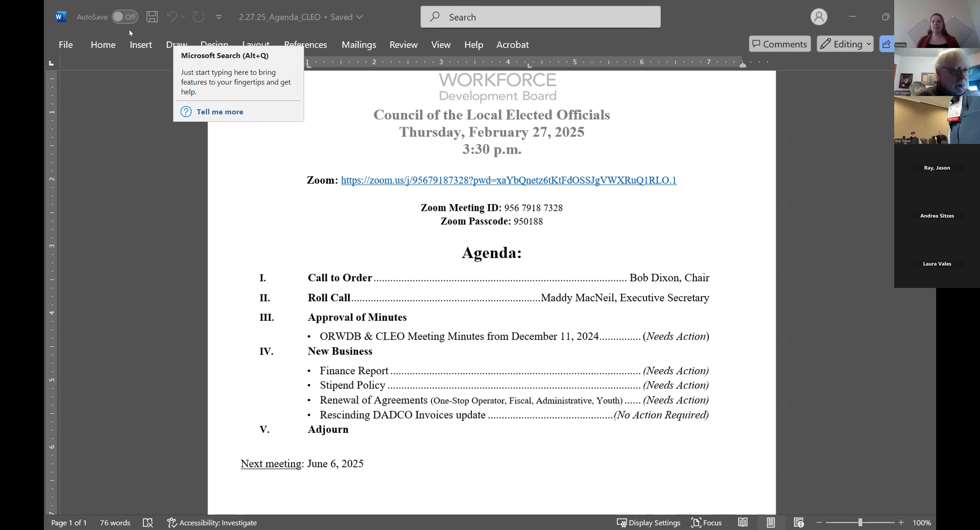Open the Comments panel
This screenshot has height=530, width=980.
click(779, 44)
